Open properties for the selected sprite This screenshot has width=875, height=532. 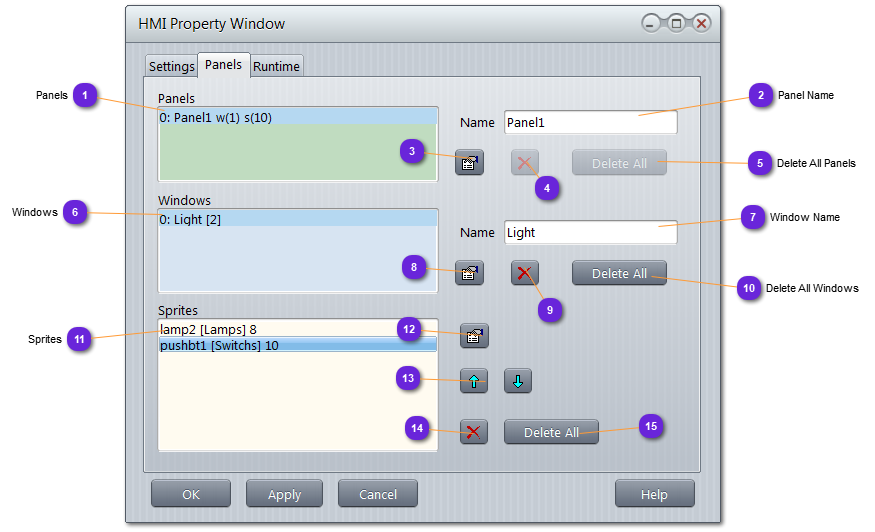[475, 336]
